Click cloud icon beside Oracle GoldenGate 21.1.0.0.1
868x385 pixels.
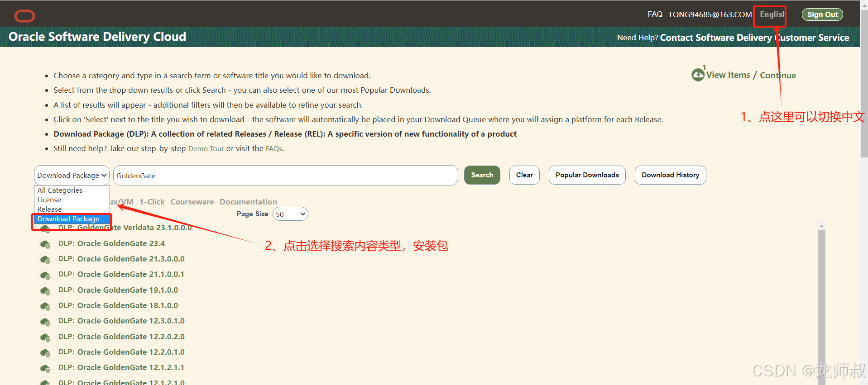click(45, 275)
